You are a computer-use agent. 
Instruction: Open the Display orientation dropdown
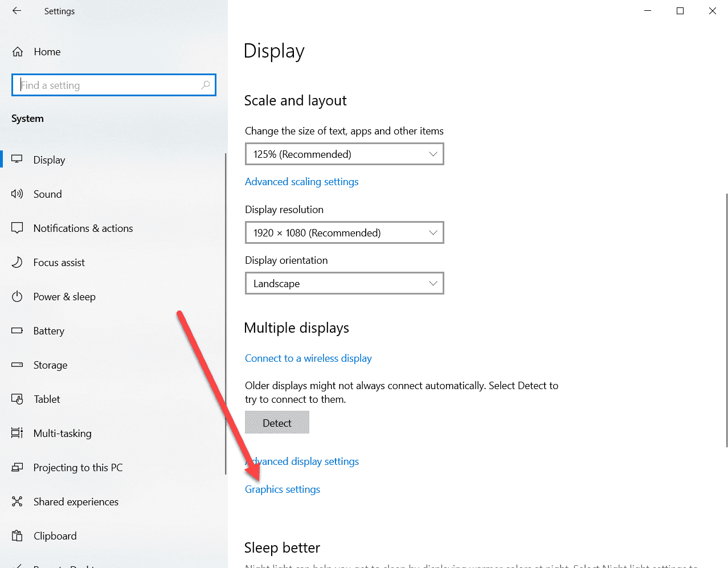point(344,284)
